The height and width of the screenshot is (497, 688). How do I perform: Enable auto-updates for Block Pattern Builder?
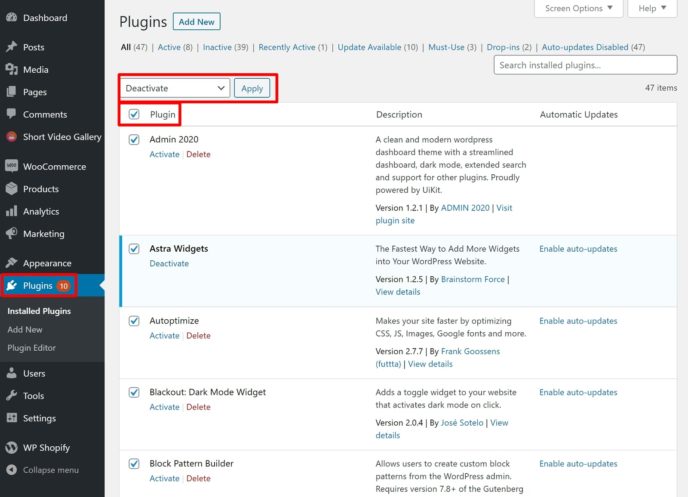pos(578,464)
